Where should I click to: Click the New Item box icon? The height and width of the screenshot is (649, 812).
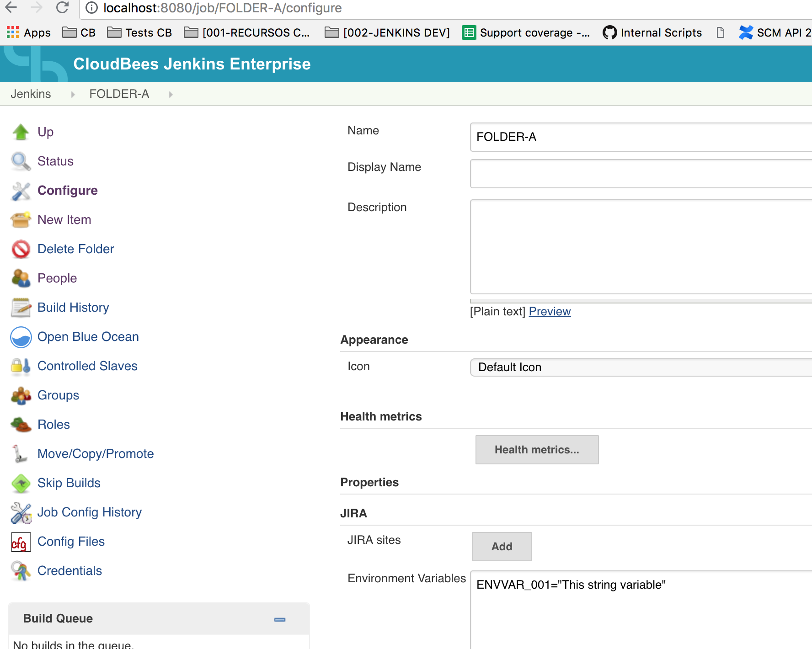[21, 220]
